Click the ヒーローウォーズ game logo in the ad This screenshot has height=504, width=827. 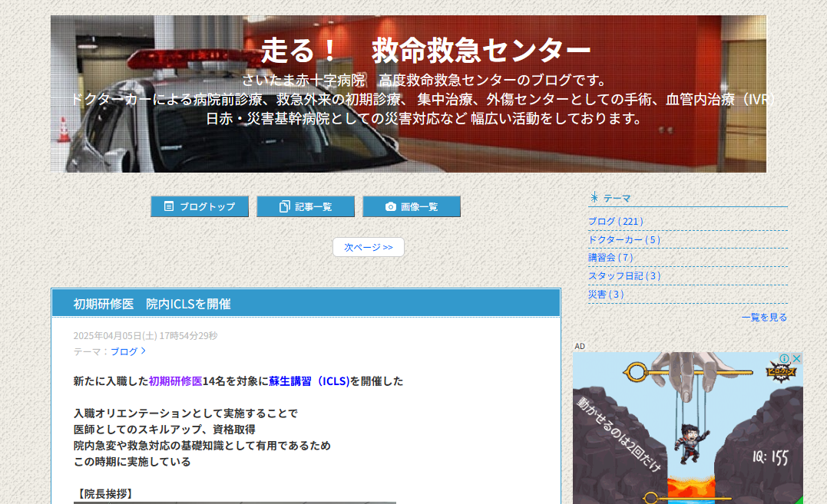coord(781,371)
